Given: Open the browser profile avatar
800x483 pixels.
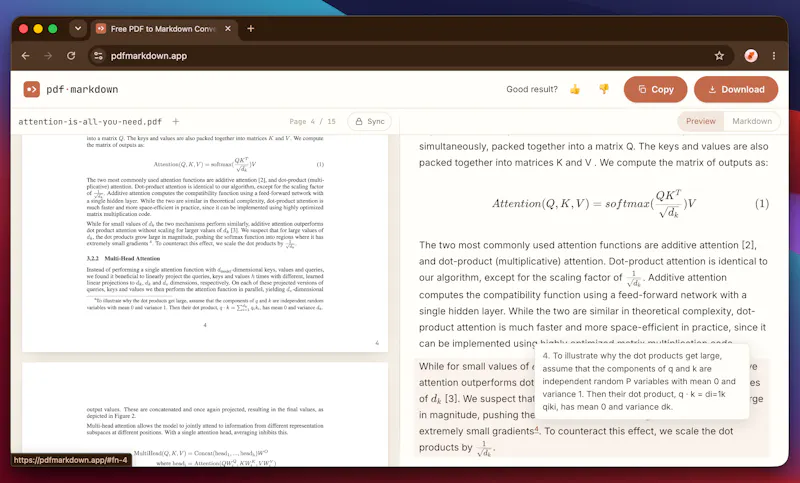Looking at the screenshot, I should point(751,56).
